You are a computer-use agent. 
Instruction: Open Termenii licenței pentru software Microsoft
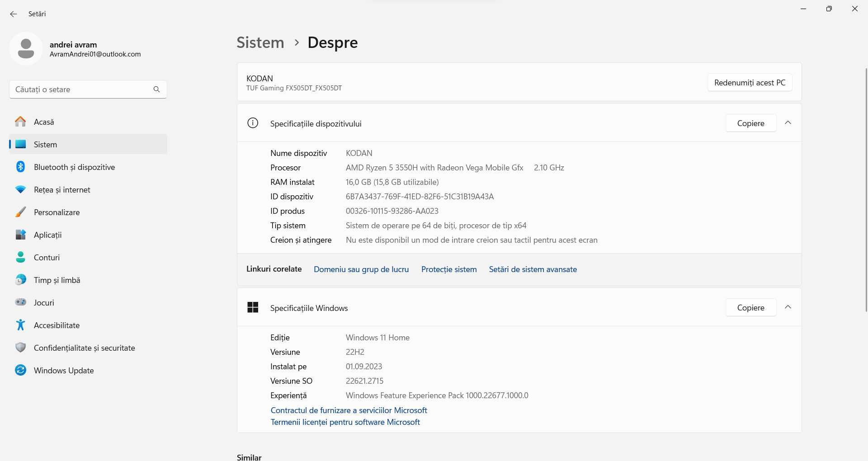coord(345,422)
